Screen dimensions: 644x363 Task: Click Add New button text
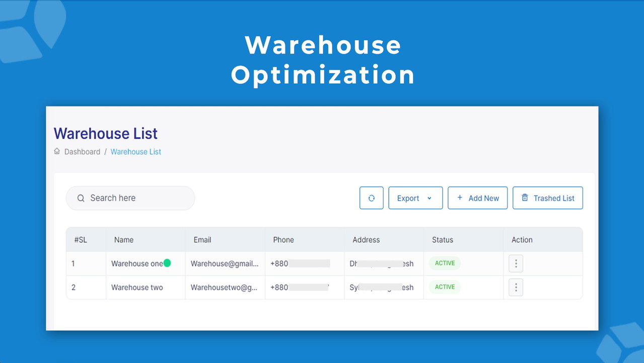pos(483,198)
